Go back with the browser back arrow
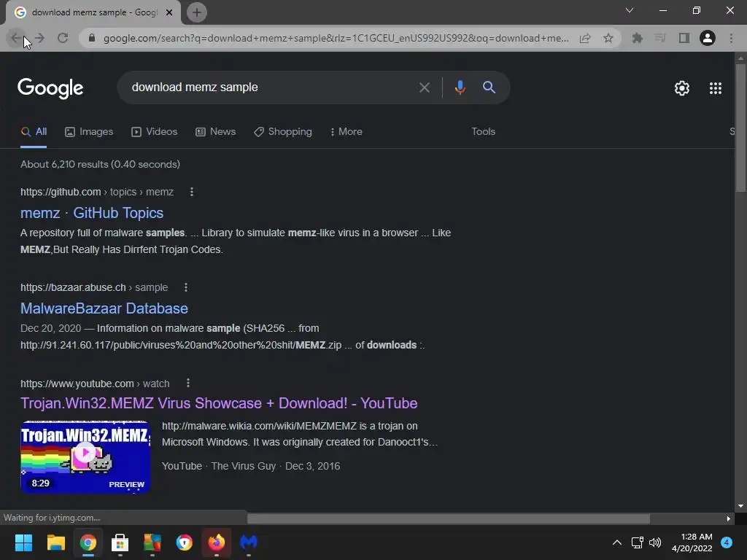Screen dimensions: 747x560 [16, 38]
